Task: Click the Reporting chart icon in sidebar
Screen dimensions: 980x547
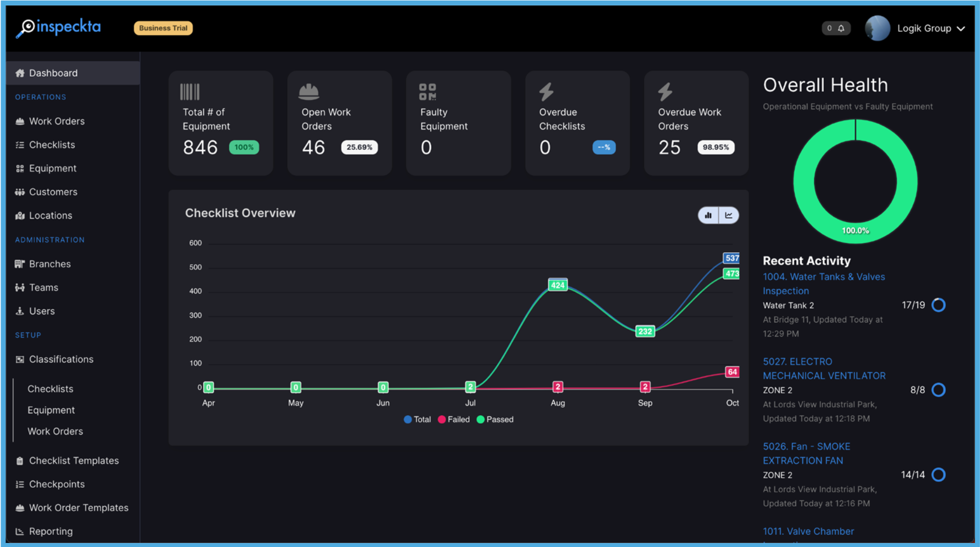Action: (20, 532)
